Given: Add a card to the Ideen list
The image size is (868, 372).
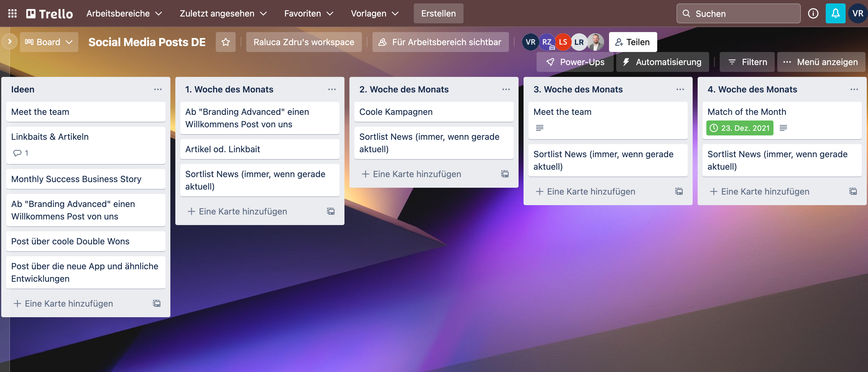Looking at the screenshot, I should click(69, 303).
